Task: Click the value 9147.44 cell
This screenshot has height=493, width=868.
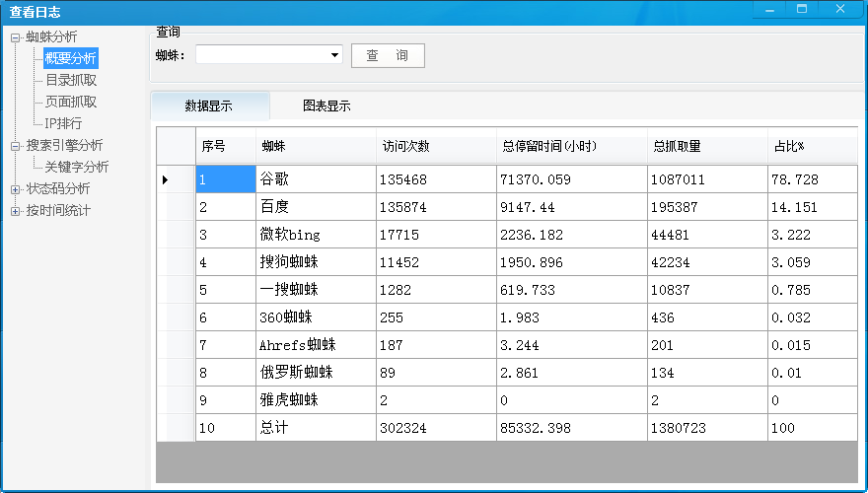Action: click(572, 207)
